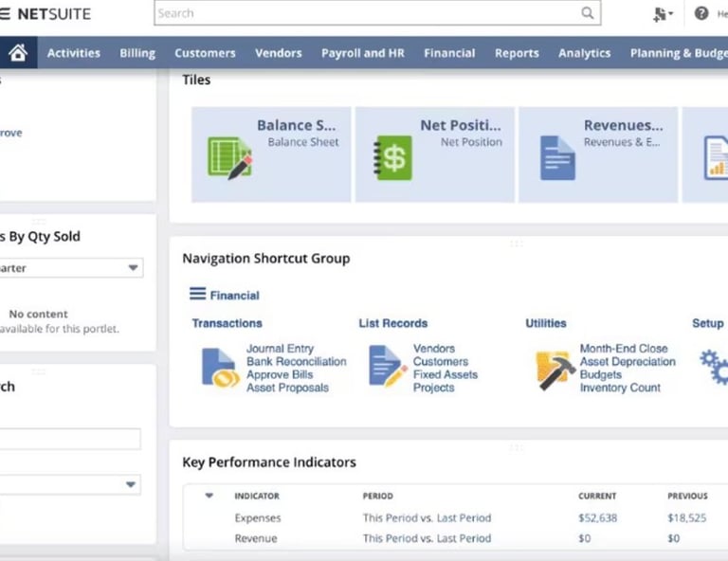Open Vendors link under List Records
This screenshot has width=728, height=561.
433,348
